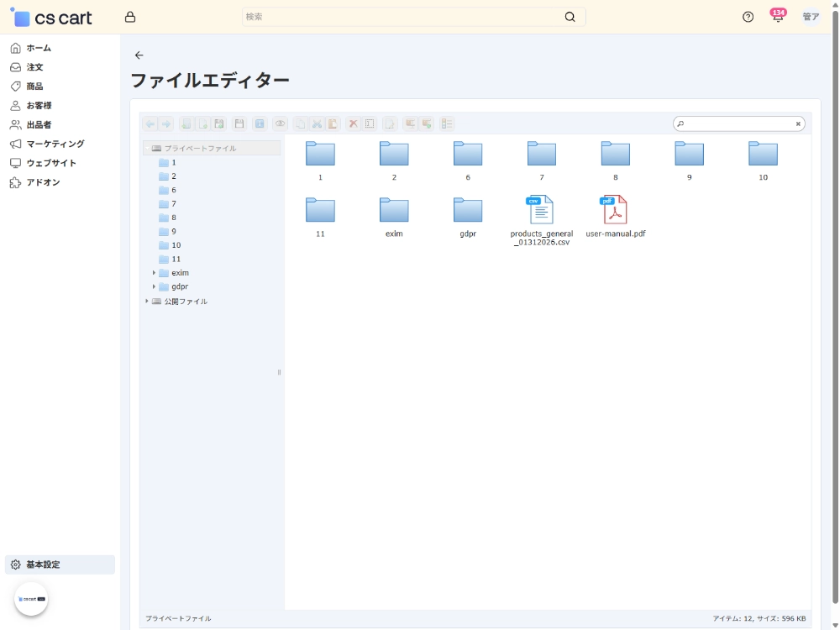Open the user-manual.pdf thumbnail
The image size is (840, 630).
coord(615,210)
